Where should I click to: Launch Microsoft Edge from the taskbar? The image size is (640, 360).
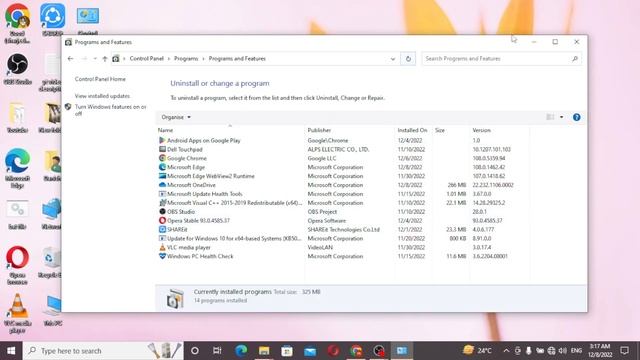point(241,351)
